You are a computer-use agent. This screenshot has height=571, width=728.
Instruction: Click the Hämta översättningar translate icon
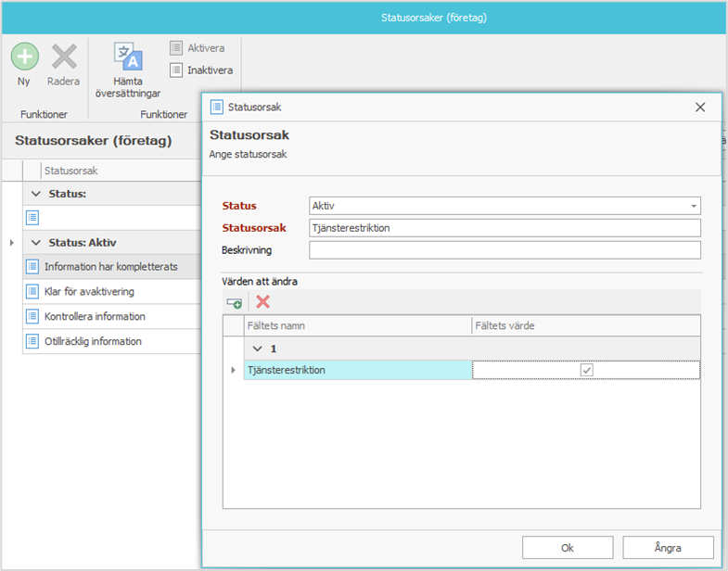click(x=128, y=57)
